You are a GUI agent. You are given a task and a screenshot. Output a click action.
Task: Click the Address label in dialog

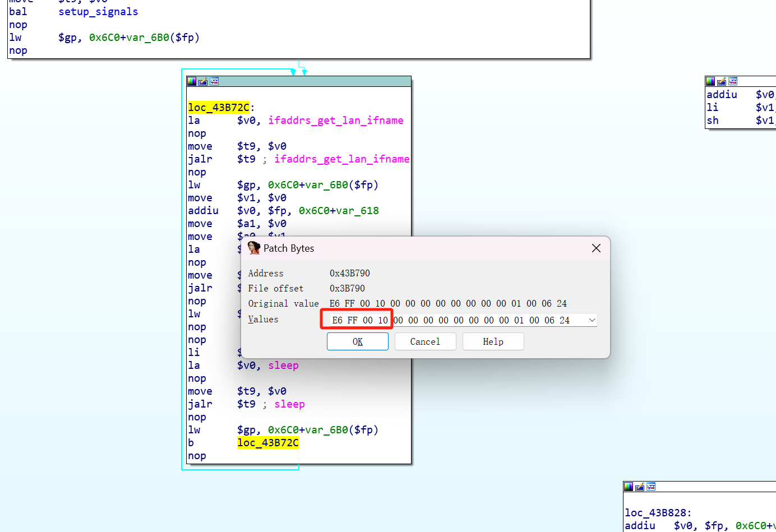pyautogui.click(x=266, y=273)
